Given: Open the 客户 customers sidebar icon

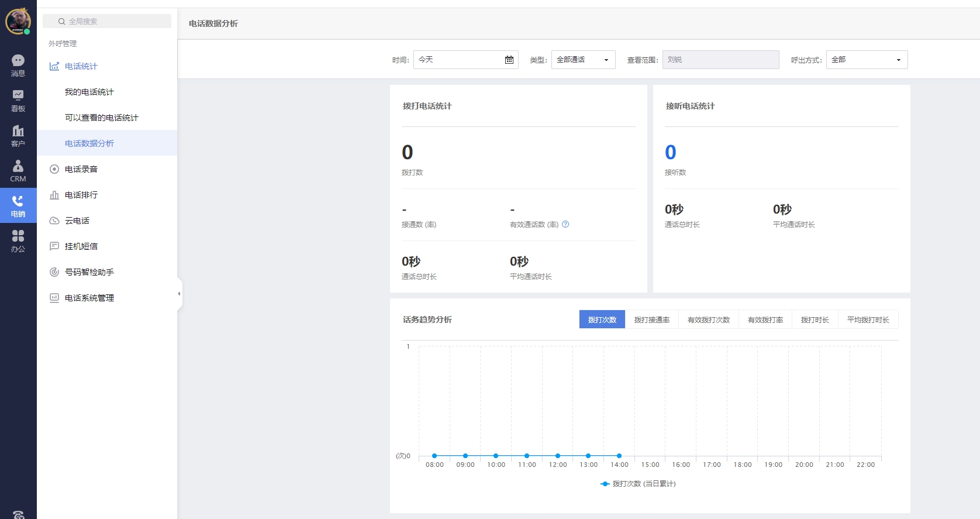Looking at the screenshot, I should click(x=18, y=135).
